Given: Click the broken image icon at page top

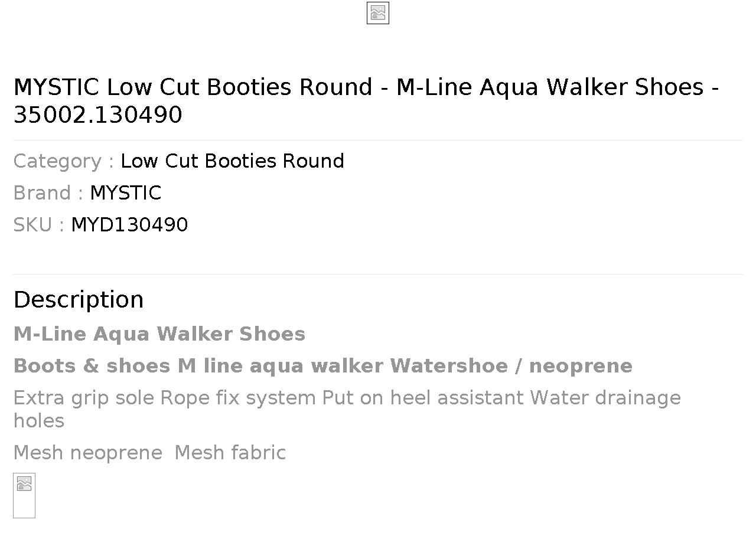Looking at the screenshot, I should pyautogui.click(x=378, y=13).
